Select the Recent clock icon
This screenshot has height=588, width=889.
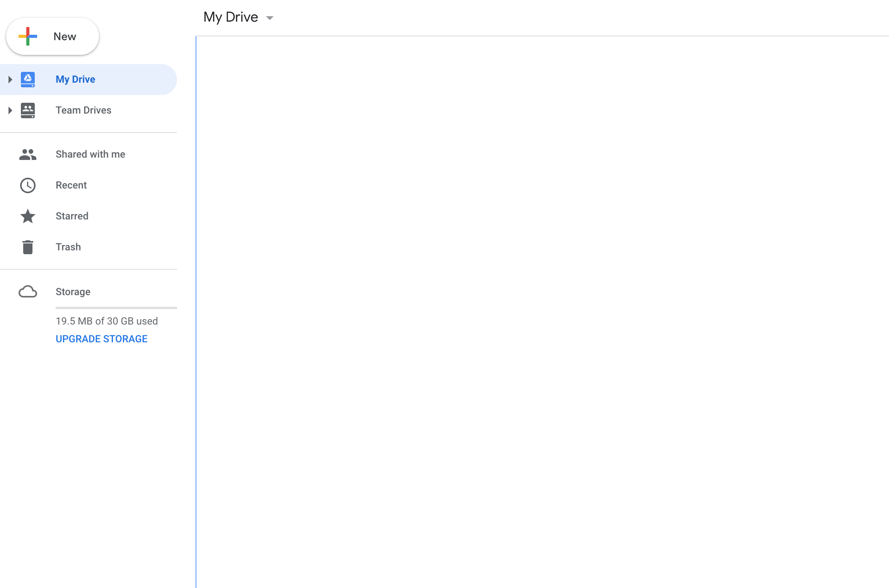click(x=27, y=185)
